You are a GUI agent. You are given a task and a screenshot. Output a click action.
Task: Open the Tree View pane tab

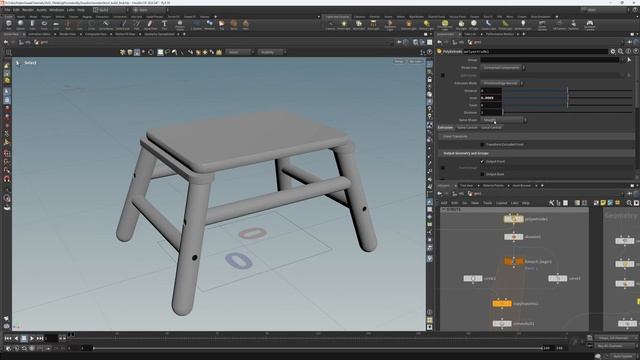466,186
